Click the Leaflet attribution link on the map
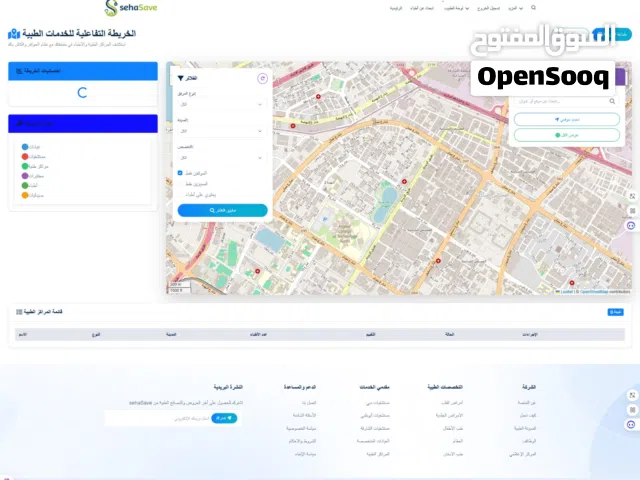This screenshot has height=480, width=640. [x=567, y=291]
